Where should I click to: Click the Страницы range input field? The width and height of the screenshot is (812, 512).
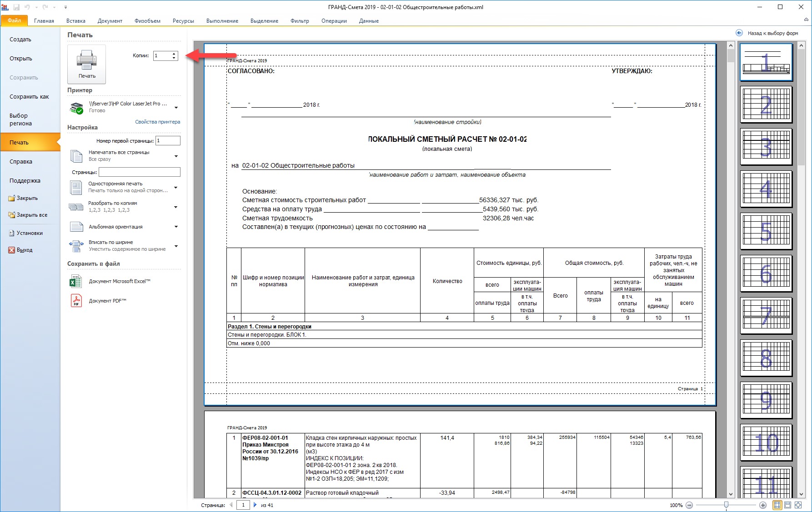(x=140, y=172)
